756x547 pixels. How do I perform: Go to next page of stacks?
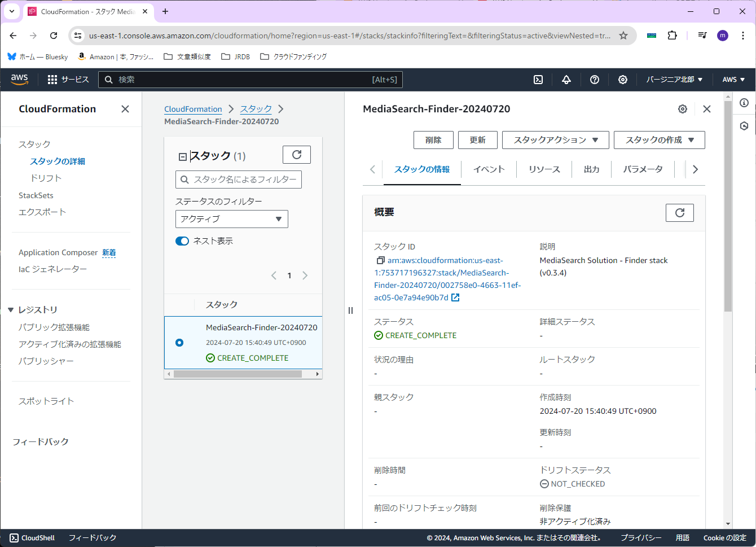(x=305, y=275)
